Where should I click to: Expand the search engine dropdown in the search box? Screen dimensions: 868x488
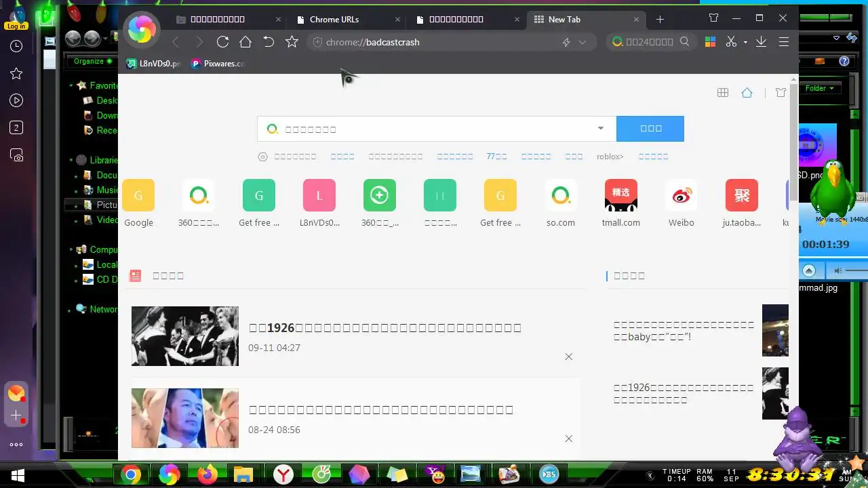tap(600, 128)
